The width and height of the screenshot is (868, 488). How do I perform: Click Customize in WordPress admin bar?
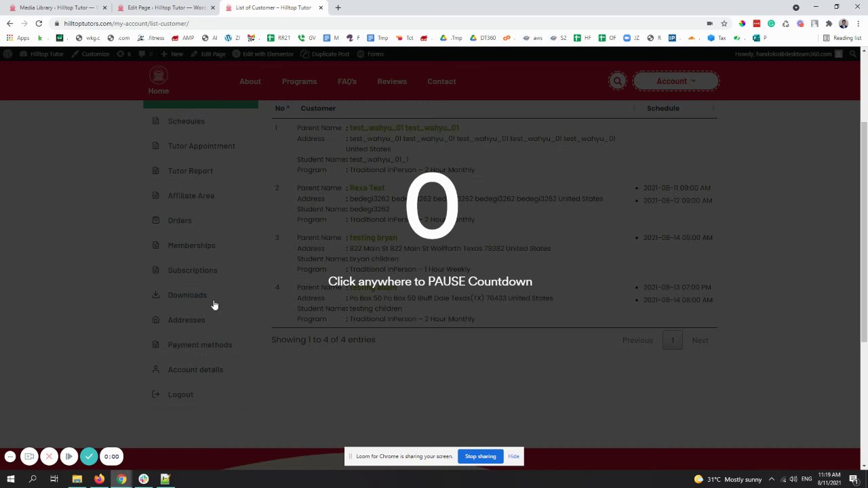(91, 54)
